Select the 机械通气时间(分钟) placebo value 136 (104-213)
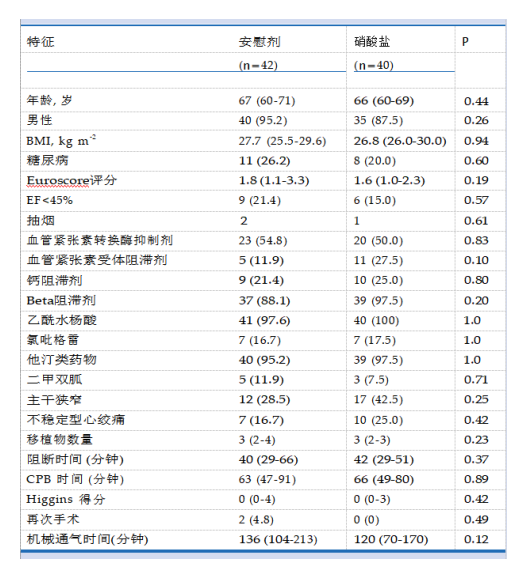Screen dimensions: 532x573 pyautogui.click(x=278, y=539)
